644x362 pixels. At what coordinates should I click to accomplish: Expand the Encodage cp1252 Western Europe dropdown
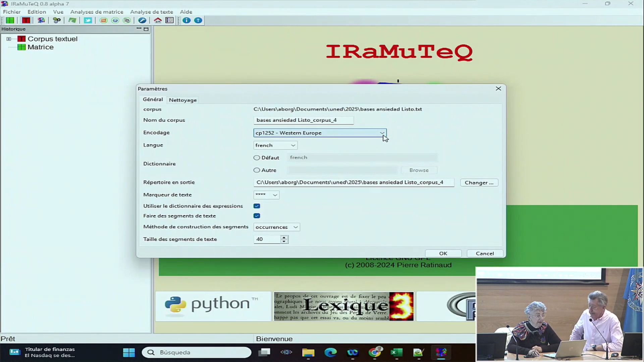pyautogui.click(x=382, y=133)
